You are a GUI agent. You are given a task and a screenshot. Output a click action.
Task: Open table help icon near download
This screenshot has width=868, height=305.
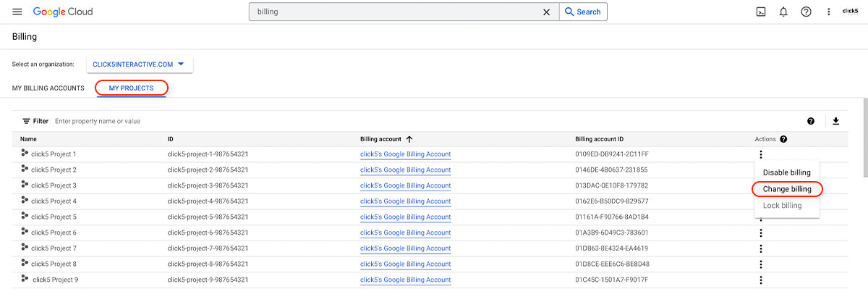(811, 121)
